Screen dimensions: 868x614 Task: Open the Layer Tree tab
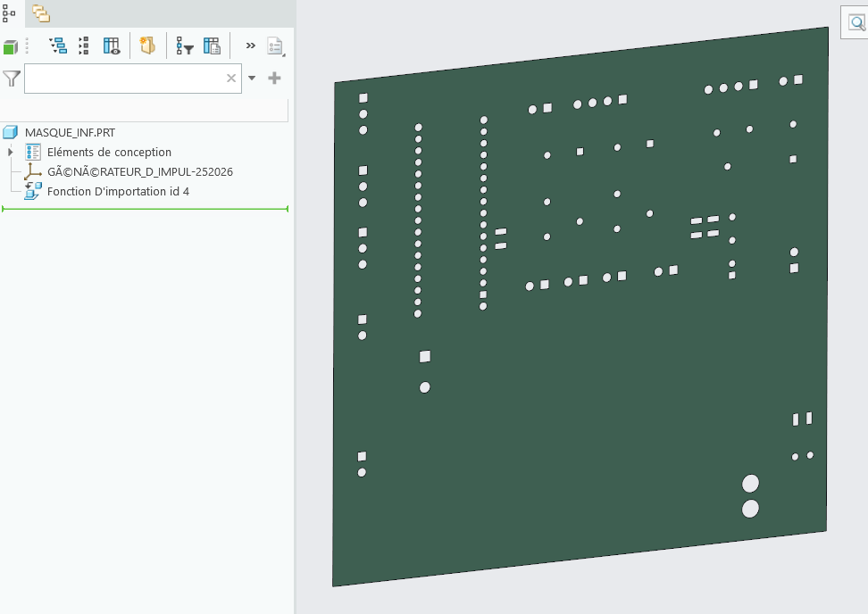click(40, 13)
